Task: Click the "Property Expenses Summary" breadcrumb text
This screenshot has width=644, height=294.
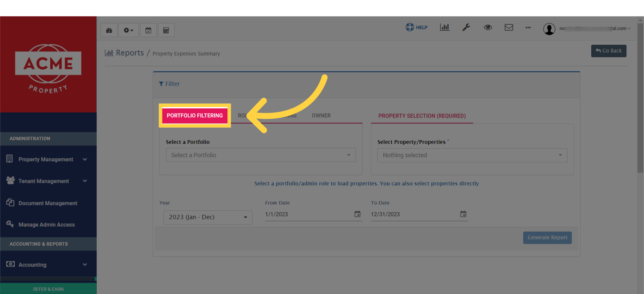Action: click(186, 54)
